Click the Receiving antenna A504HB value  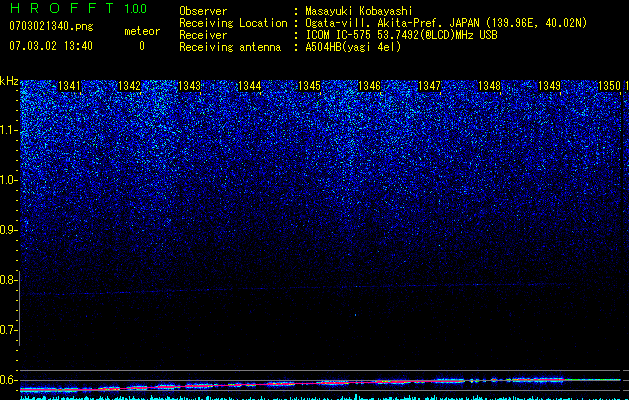pos(353,47)
